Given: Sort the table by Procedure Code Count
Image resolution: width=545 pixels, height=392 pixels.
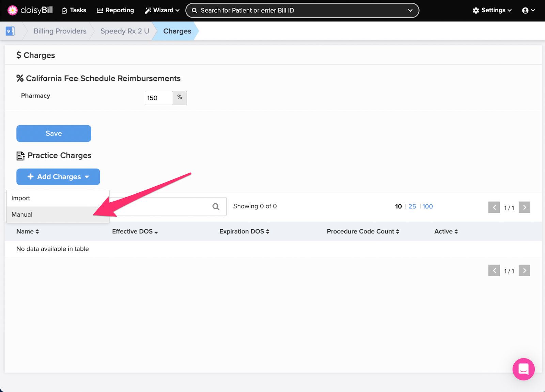Looking at the screenshot, I should click(x=363, y=231).
